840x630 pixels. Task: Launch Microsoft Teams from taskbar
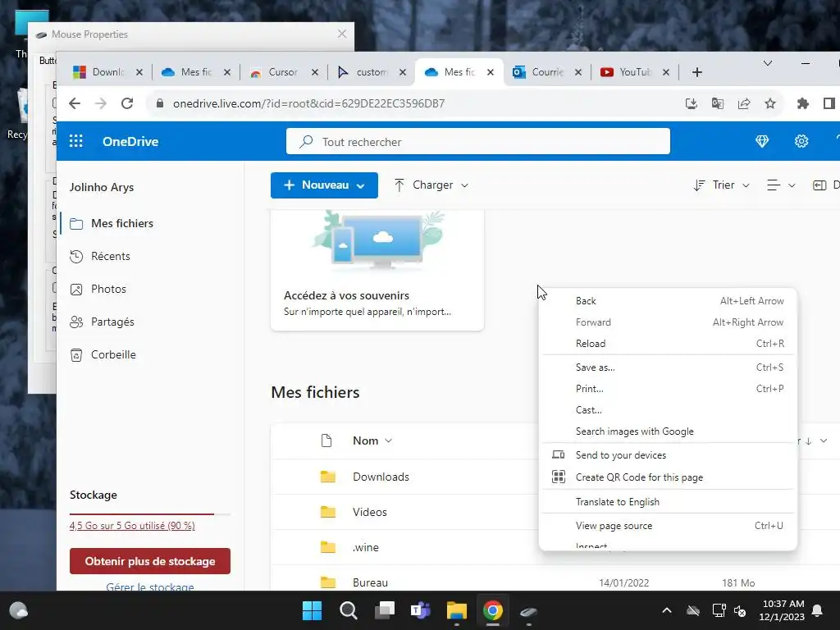pos(421,610)
